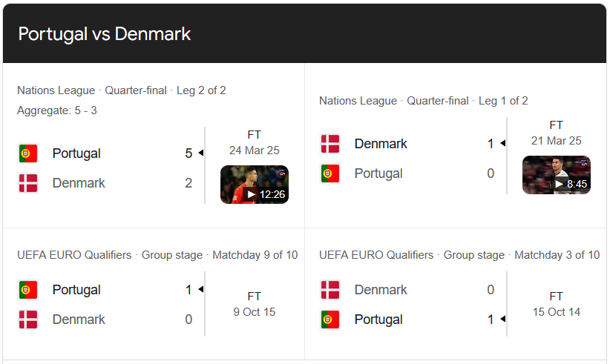The image size is (610, 364).
Task: Click Portugal flag in 24 Mar 25 match
Action: (x=28, y=153)
